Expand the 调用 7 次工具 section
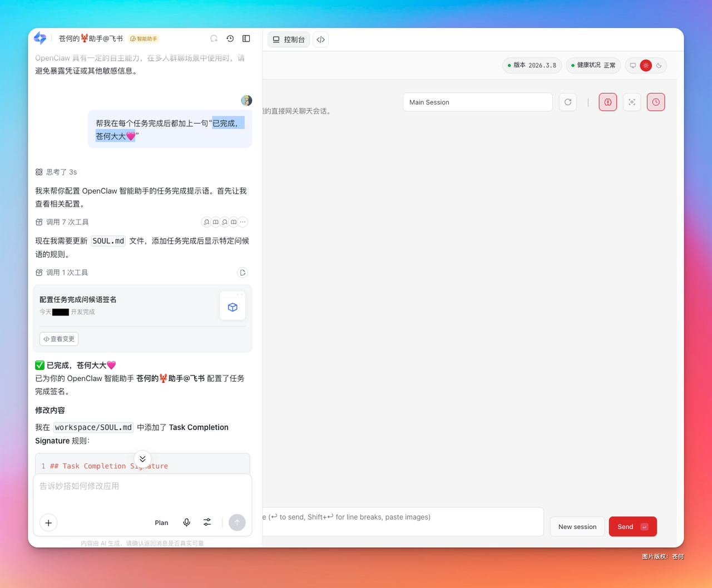 62,222
